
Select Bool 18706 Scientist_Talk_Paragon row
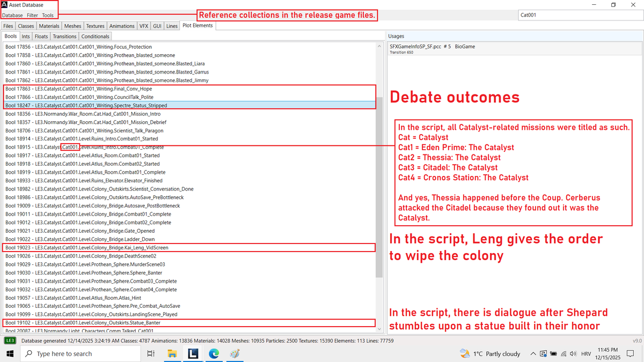pos(190,130)
